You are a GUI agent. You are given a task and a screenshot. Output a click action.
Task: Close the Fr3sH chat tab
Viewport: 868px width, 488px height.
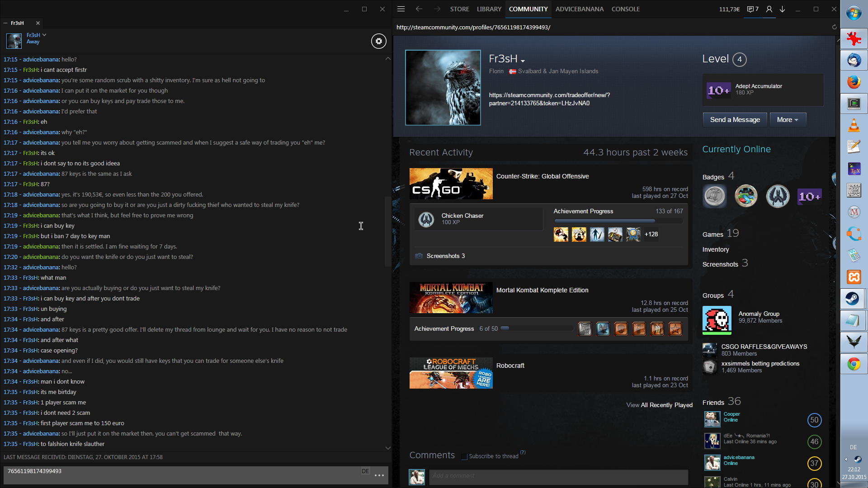tap(38, 23)
